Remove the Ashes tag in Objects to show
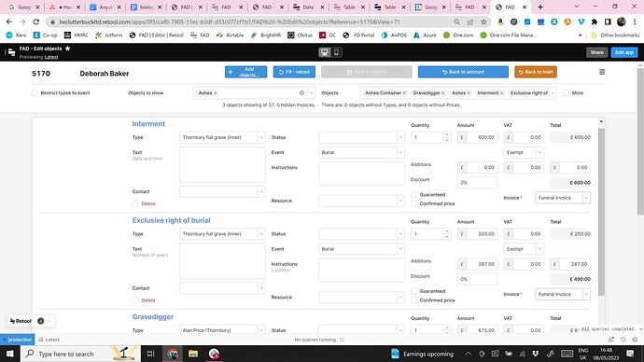Viewport: 644px width, 362px height. coord(216,92)
